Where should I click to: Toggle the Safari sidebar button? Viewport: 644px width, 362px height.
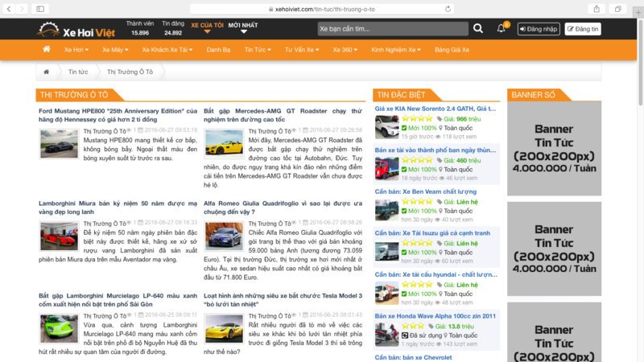[x=40, y=9]
